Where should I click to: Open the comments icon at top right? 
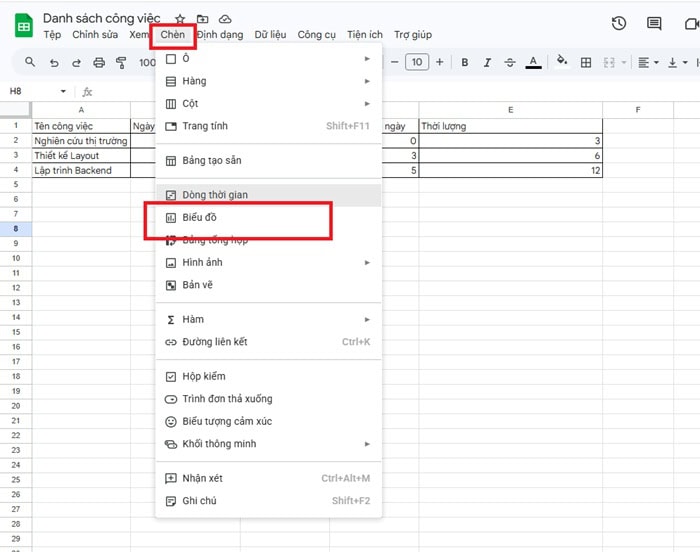(654, 24)
